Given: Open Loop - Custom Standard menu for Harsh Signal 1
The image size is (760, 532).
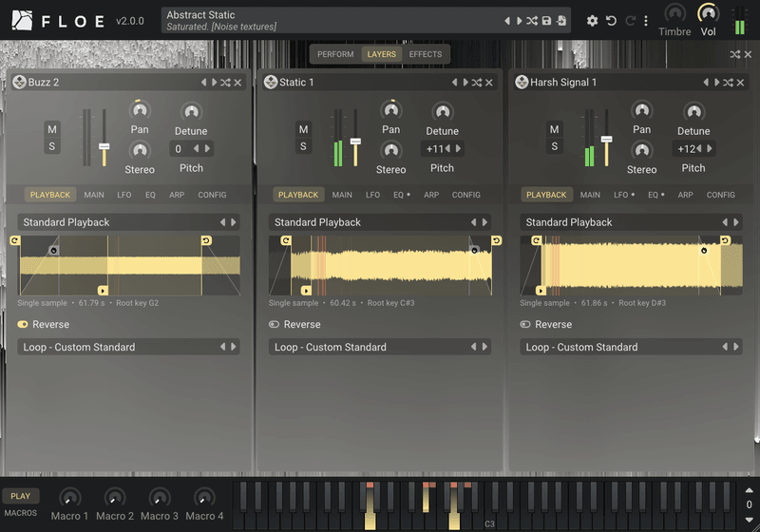Looking at the screenshot, I should 631,347.
